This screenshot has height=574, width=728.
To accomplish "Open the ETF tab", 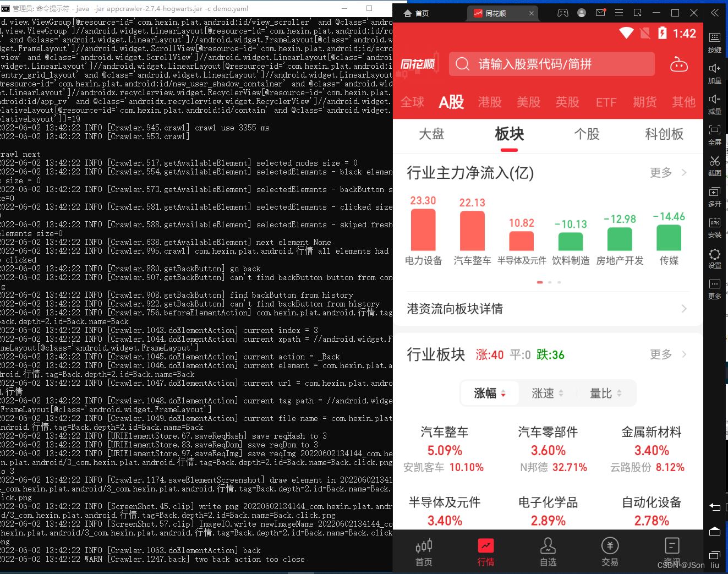I will 606,102.
